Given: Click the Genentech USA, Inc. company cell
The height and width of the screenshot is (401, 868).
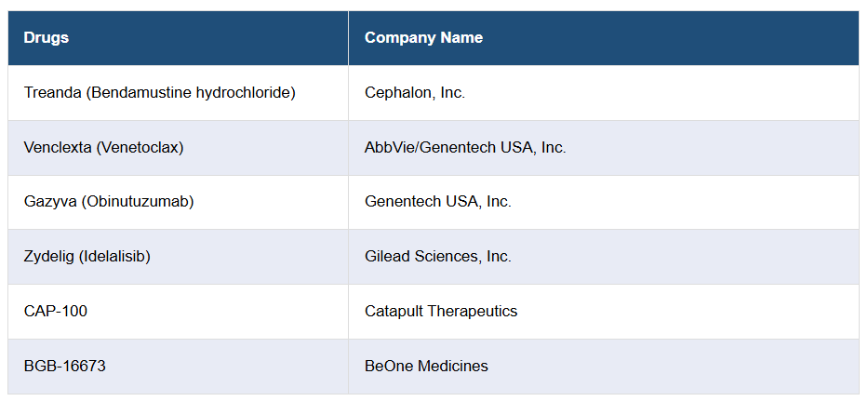Looking at the screenshot, I should [438, 202].
